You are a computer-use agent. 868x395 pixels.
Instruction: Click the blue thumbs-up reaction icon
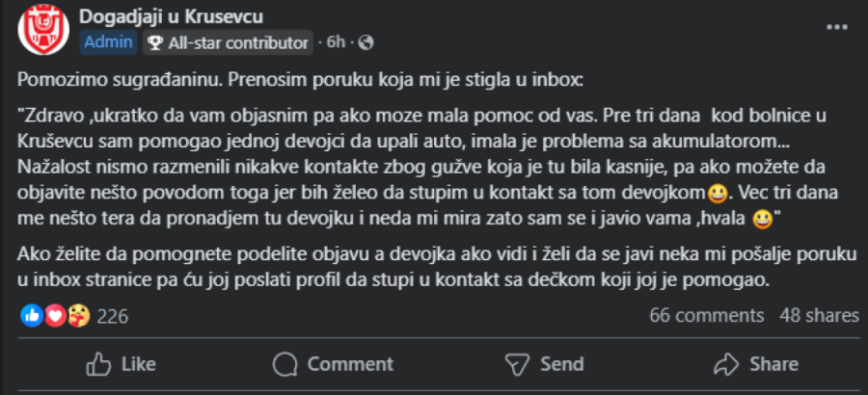[31, 315]
